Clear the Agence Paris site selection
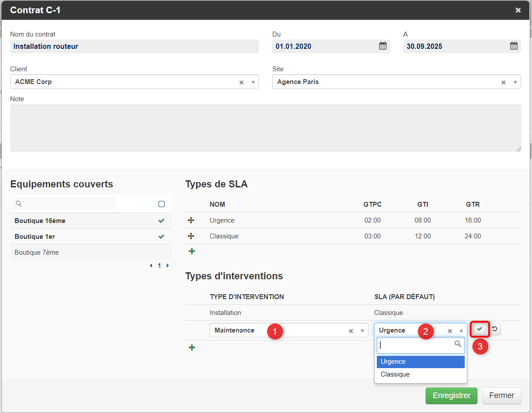Image resolution: width=532 pixels, height=413 pixels. (x=503, y=82)
